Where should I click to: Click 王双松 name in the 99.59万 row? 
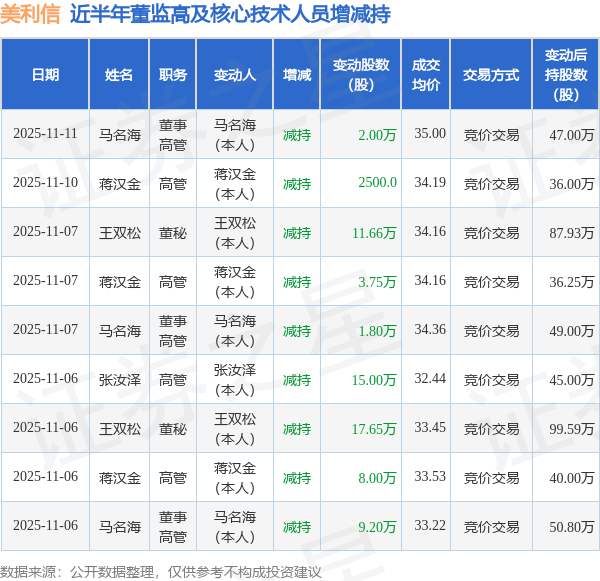(120, 429)
